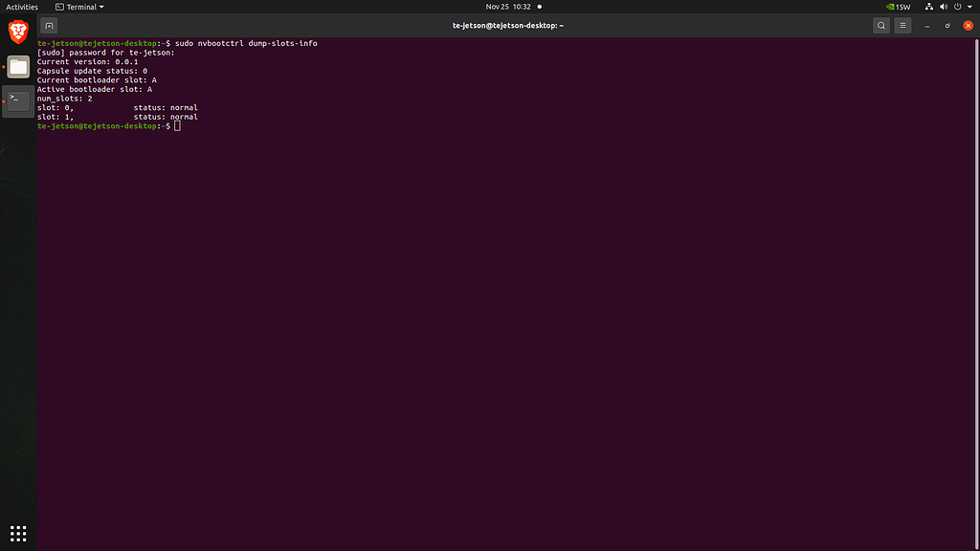Expand the system status menu with the caret

pos(970,6)
